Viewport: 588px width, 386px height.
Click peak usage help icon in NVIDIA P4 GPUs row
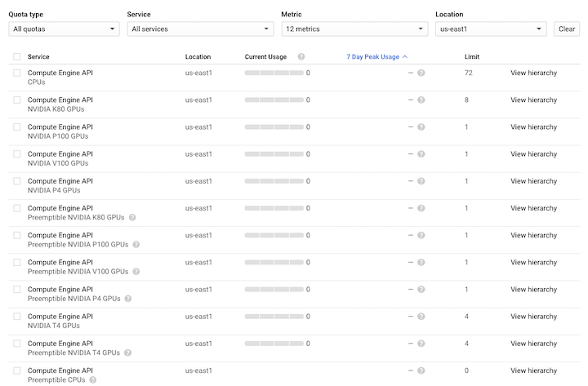pyautogui.click(x=421, y=181)
